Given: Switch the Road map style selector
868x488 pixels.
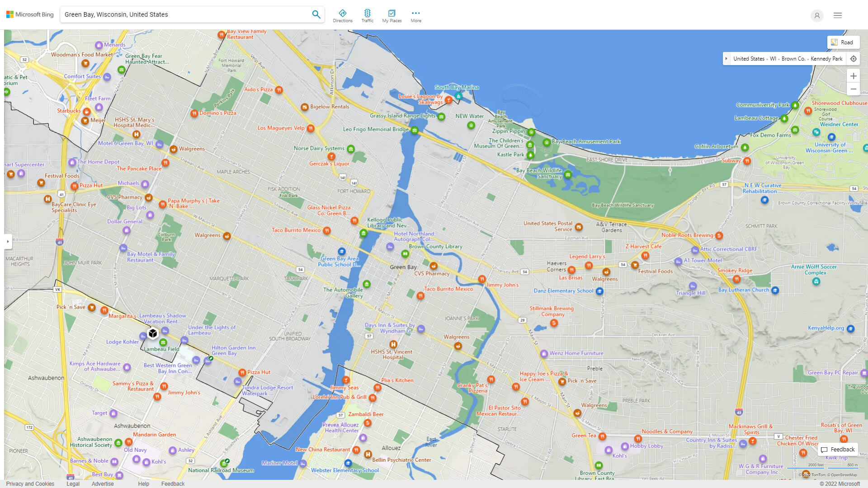Looking at the screenshot, I should point(843,42).
